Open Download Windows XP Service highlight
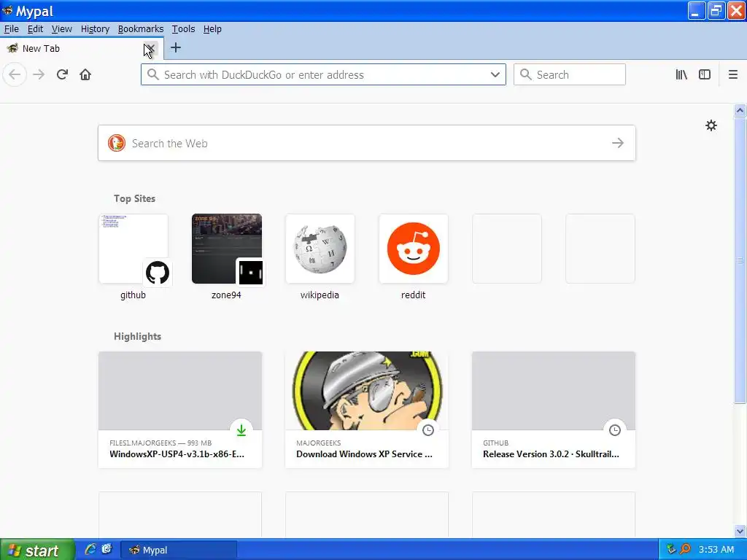The height and width of the screenshot is (560, 747). tap(367, 410)
